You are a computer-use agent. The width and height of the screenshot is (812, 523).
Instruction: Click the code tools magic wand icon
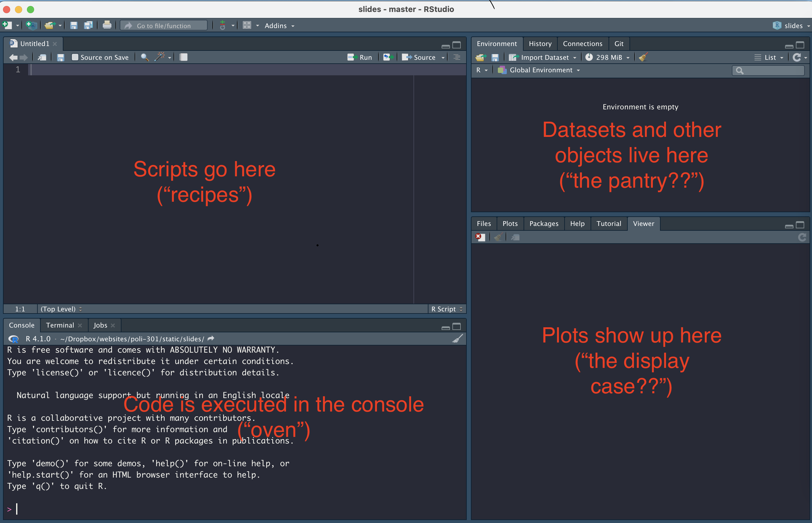tap(159, 57)
